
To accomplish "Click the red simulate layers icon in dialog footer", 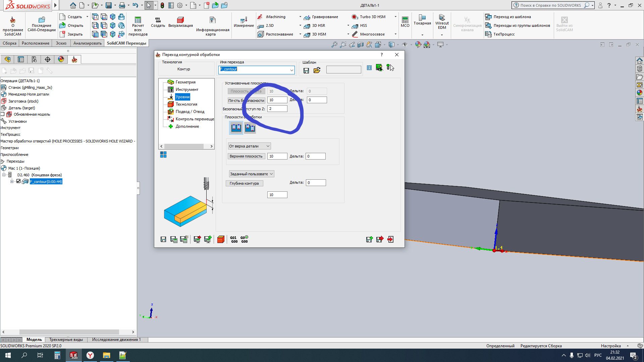I will point(221,239).
